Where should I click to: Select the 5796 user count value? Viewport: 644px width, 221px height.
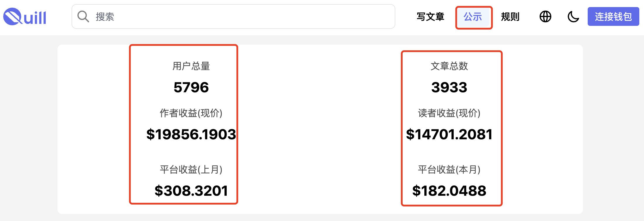(191, 87)
